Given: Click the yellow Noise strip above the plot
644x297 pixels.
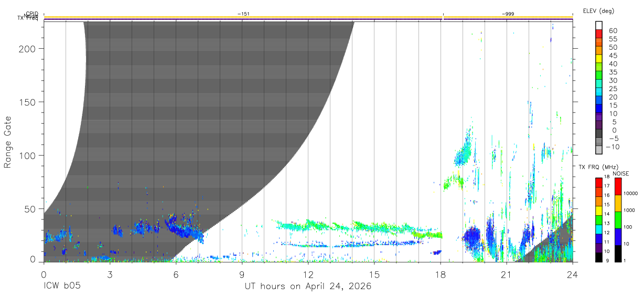Looking at the screenshot, I should (x=308, y=17).
